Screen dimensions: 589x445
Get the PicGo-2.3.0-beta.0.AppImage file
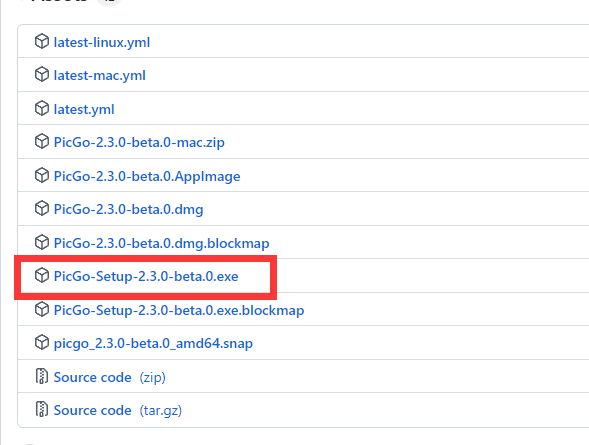pyautogui.click(x=147, y=176)
